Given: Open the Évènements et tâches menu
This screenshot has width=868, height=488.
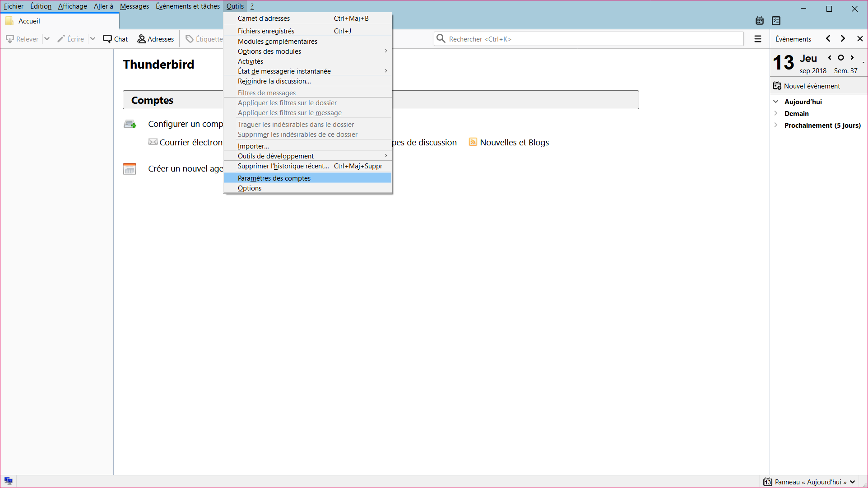Looking at the screenshot, I should click(188, 6).
